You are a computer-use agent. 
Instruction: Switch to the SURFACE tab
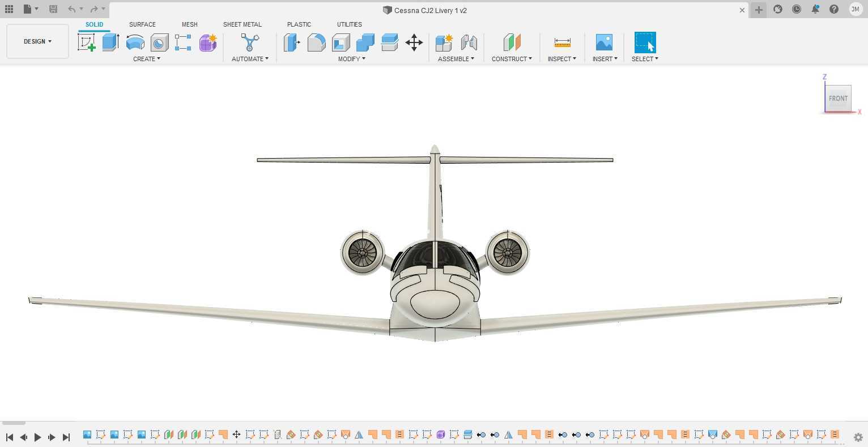(x=142, y=24)
